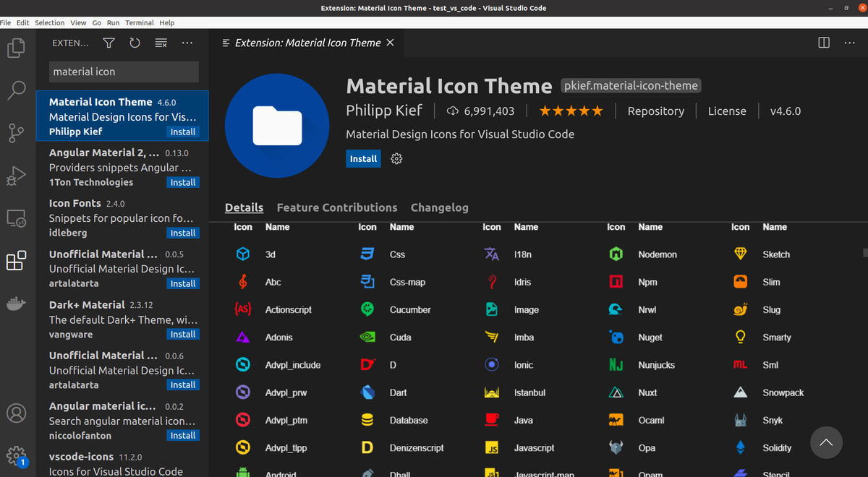Switch to the Changelog tab
The width and height of the screenshot is (868, 477).
(440, 207)
